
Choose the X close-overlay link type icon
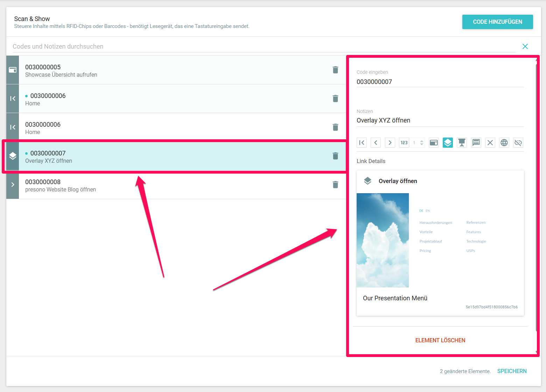point(490,143)
